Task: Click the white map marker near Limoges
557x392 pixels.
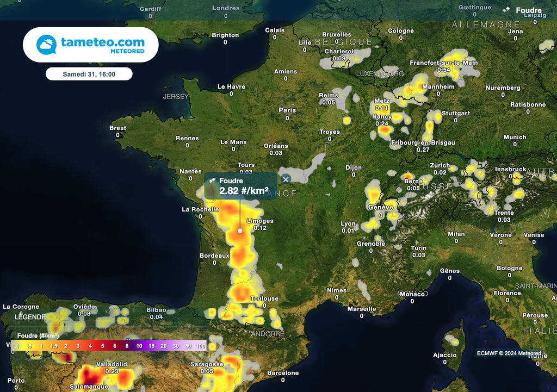Action: [x=240, y=230]
